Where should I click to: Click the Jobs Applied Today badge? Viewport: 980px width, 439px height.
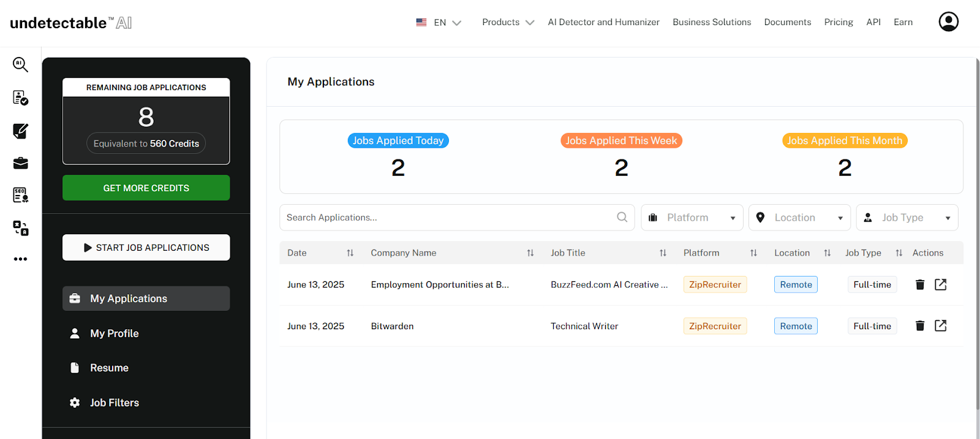398,140
